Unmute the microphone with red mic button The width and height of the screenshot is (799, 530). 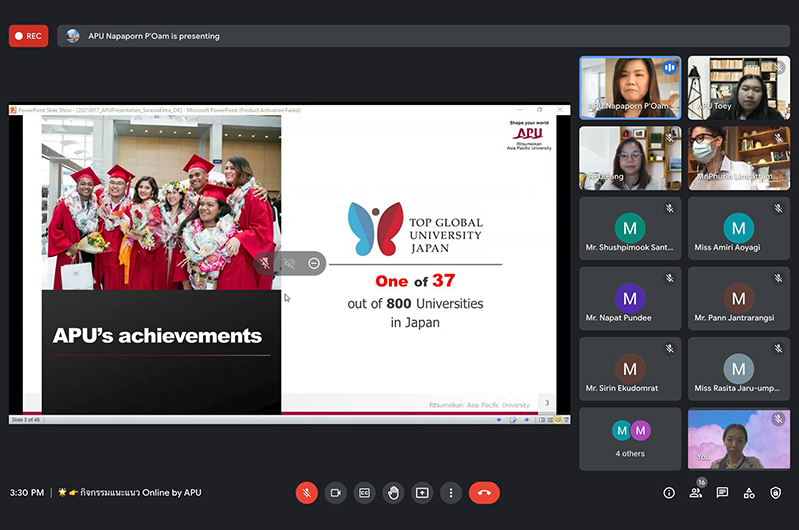click(307, 493)
